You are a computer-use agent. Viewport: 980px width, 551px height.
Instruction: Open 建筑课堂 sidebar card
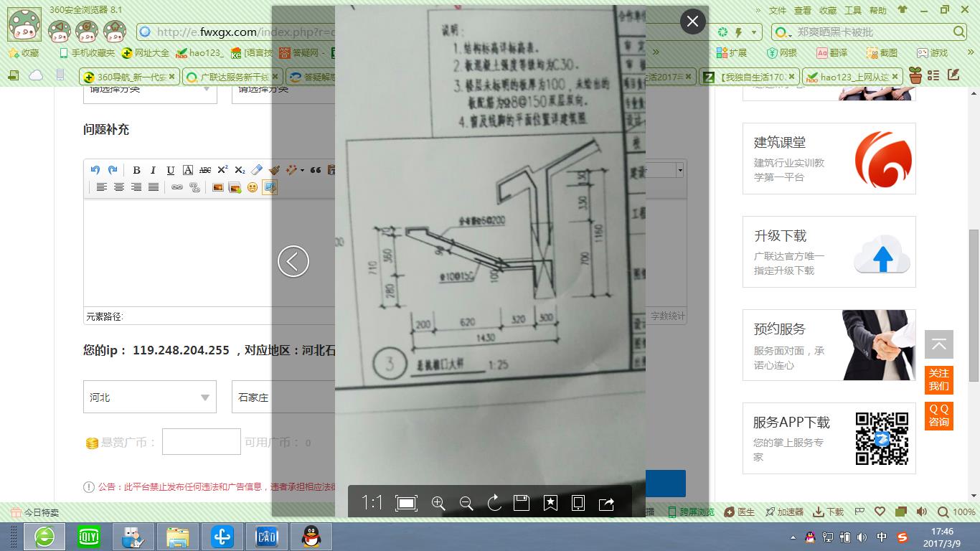[x=829, y=158]
